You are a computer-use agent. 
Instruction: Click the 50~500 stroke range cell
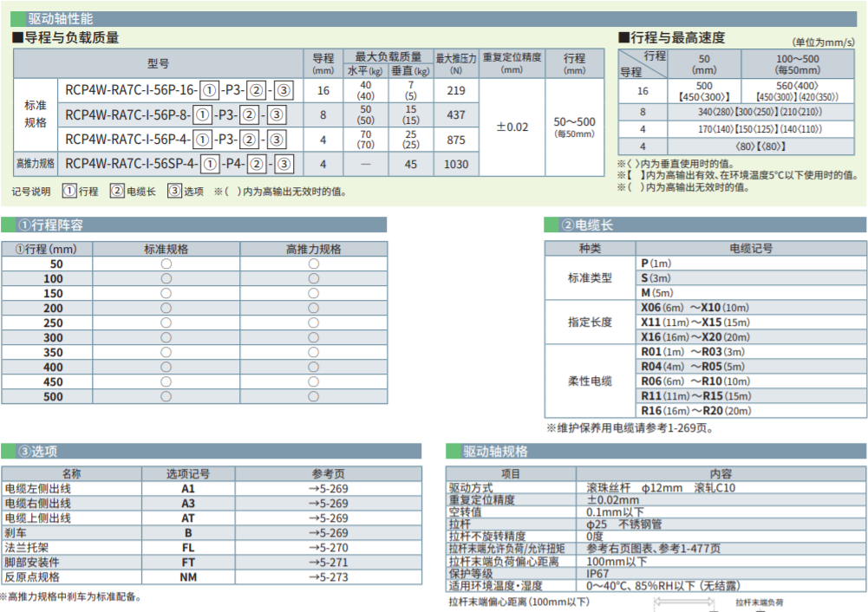(x=575, y=127)
